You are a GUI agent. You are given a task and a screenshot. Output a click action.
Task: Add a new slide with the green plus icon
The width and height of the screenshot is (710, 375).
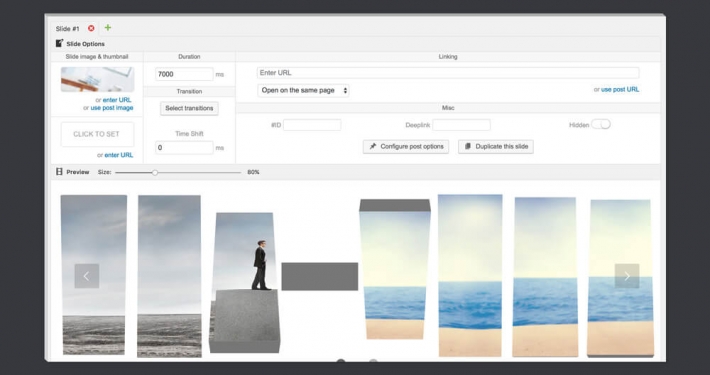click(x=108, y=28)
